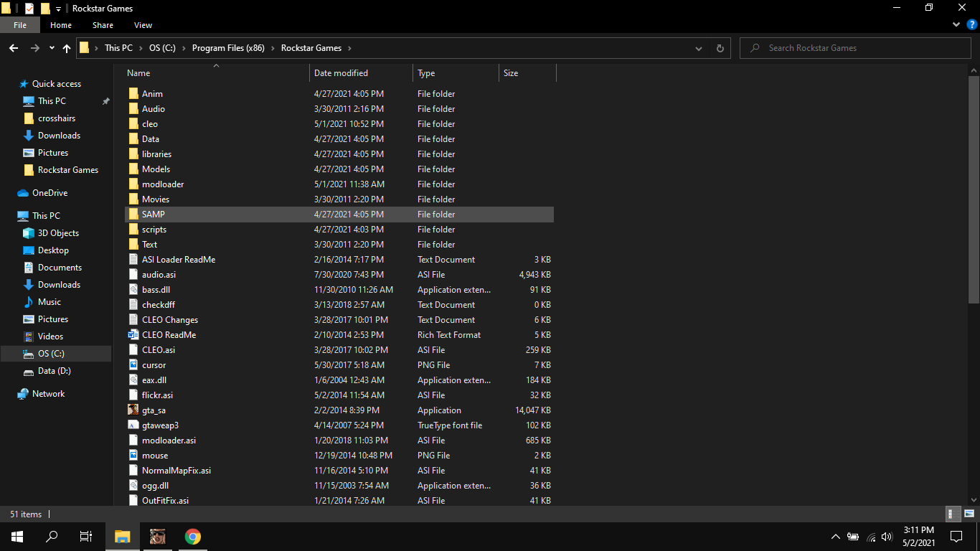This screenshot has width=980, height=551.
Task: Launch Google Chrome from the taskbar
Action: click(x=192, y=537)
